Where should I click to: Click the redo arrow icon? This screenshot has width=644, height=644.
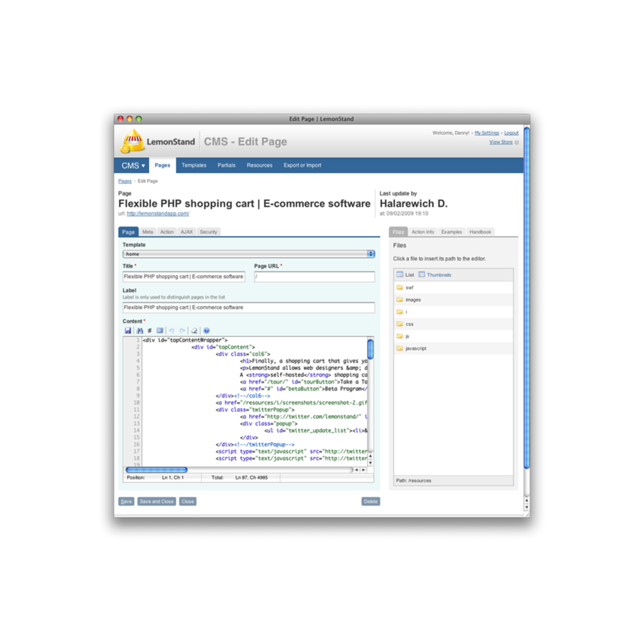click(182, 331)
